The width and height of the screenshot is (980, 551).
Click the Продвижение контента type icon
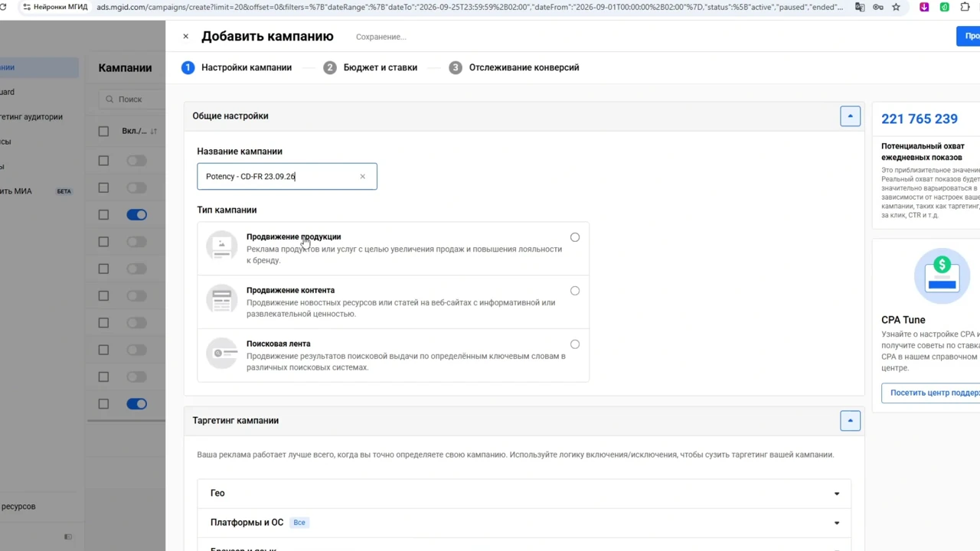tap(221, 300)
